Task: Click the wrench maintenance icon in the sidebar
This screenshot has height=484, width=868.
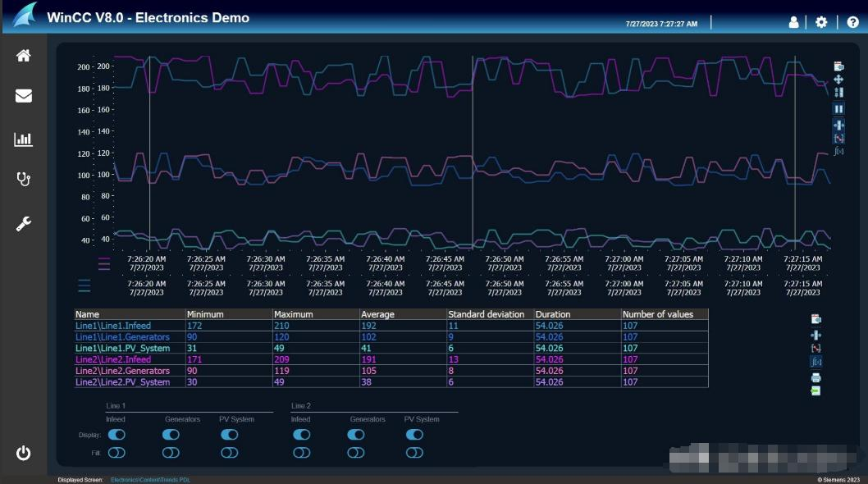Action: (x=23, y=221)
